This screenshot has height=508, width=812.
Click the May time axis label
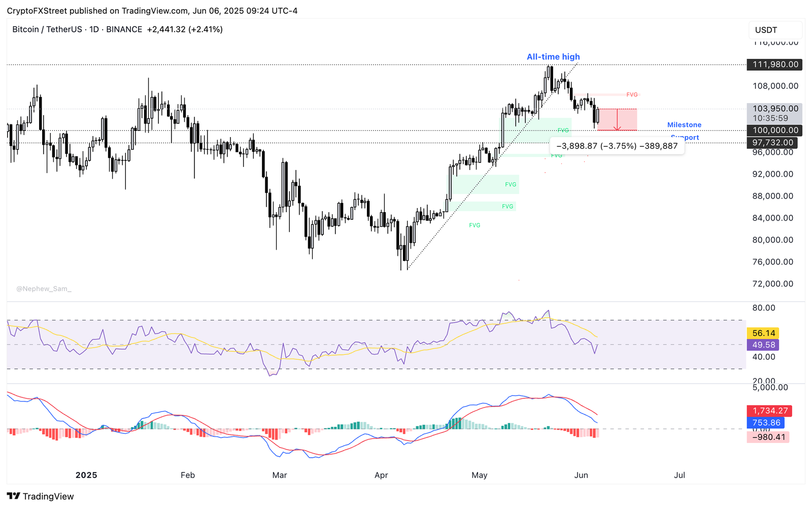(480, 476)
